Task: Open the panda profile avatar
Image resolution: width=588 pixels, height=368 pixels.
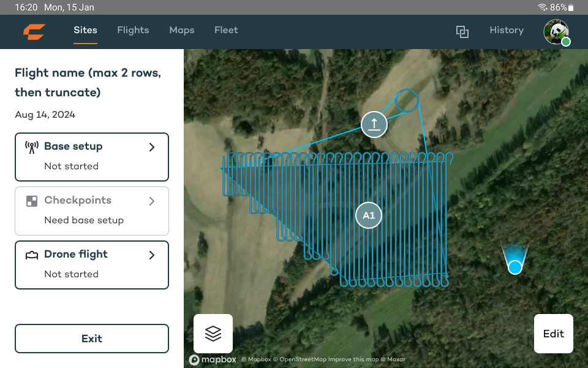Action: pos(556,32)
